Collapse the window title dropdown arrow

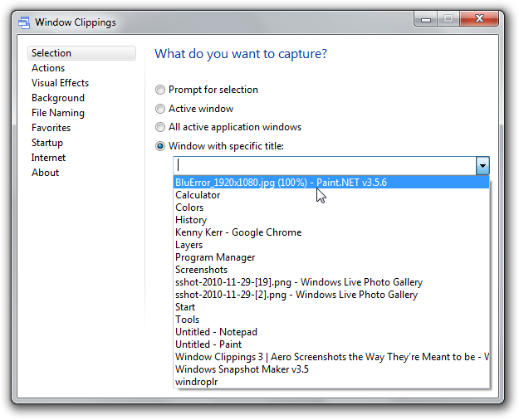click(482, 165)
